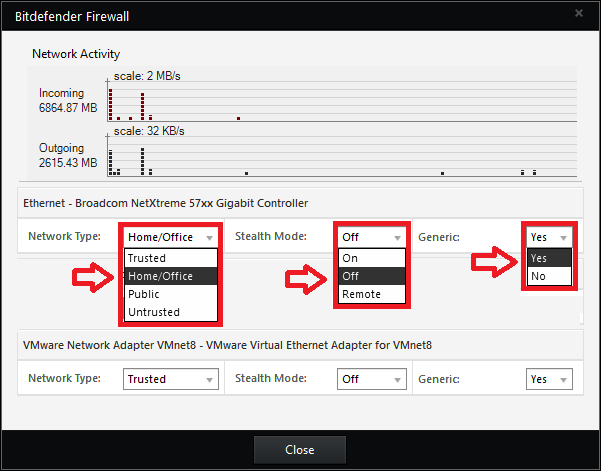This screenshot has width=601, height=471.
Task: Click Outgoing 2615.43 MB traffic label
Action: pyautogui.click(x=68, y=155)
